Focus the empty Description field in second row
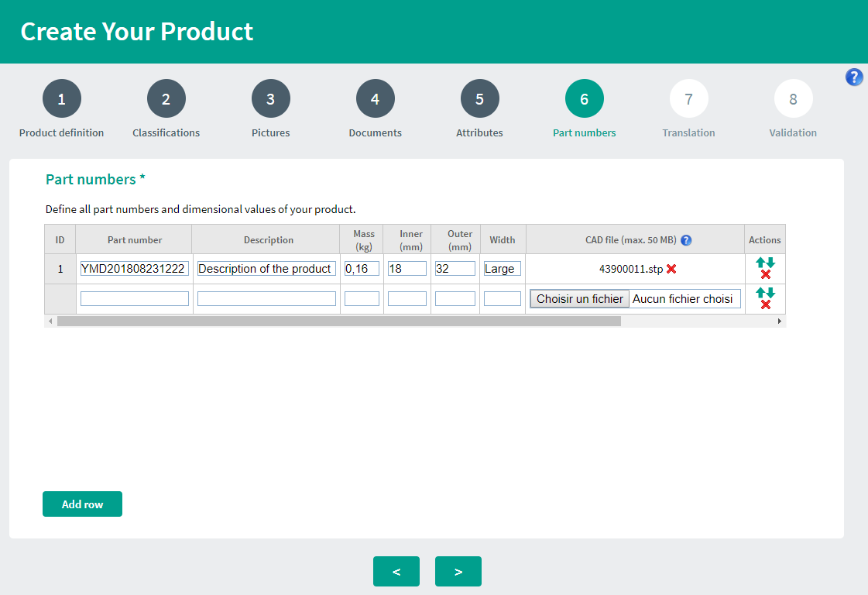 pos(266,299)
